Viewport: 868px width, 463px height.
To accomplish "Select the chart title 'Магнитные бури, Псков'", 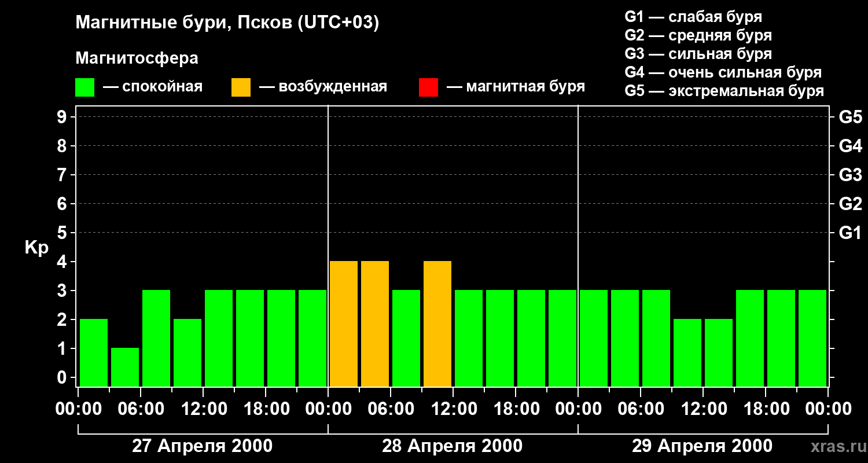I will (x=227, y=23).
